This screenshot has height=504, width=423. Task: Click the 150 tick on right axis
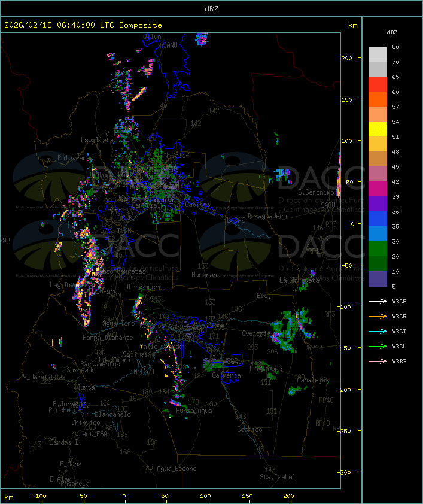point(346,99)
